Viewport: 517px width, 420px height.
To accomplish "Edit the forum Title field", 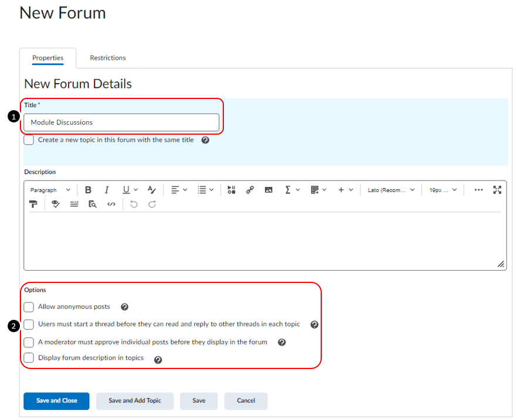I will pos(121,122).
